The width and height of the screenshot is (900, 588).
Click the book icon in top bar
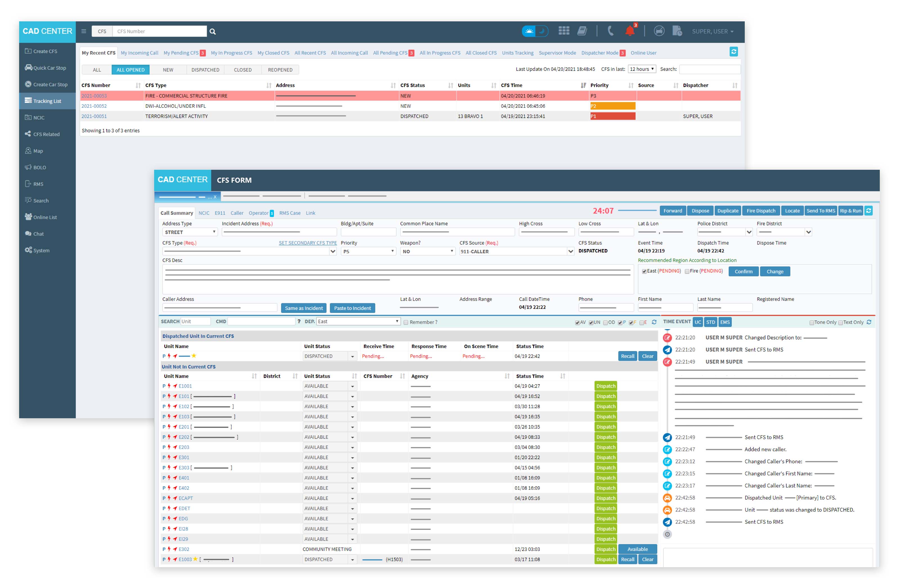[582, 31]
